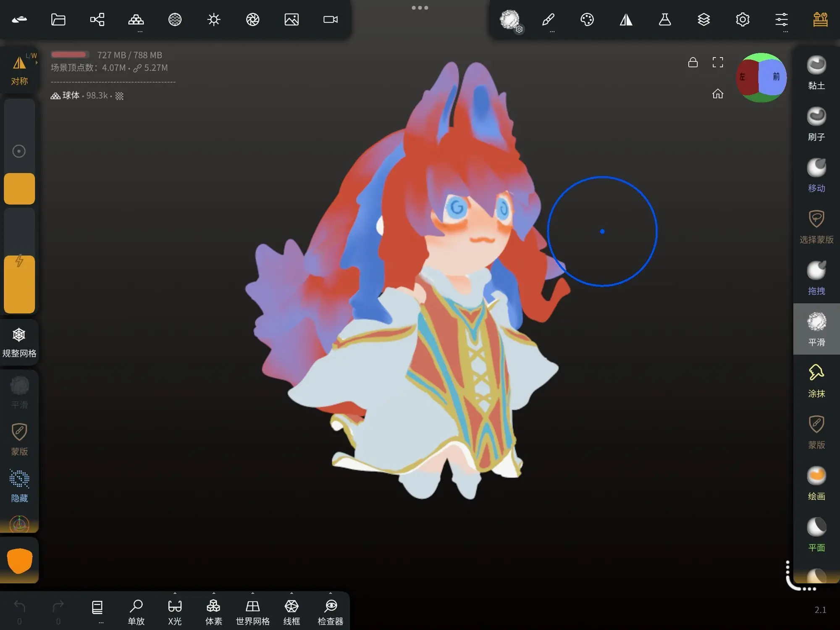Open the layers stack icon
Viewport: 840px width, 630px height.
tap(703, 20)
